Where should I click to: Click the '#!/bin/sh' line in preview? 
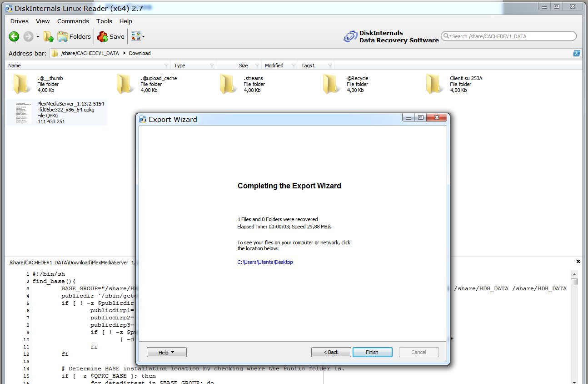[49, 274]
